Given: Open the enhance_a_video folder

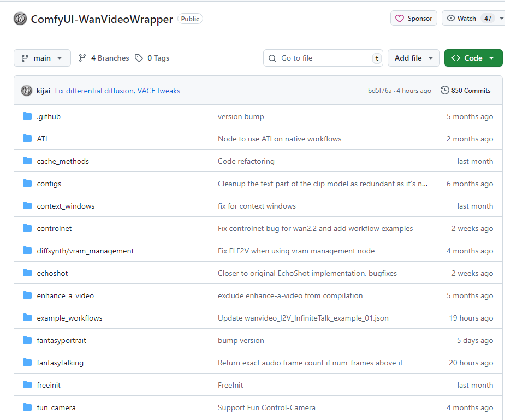Looking at the screenshot, I should tap(66, 295).
